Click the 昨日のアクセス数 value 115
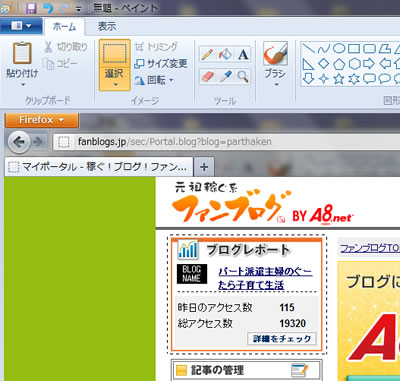This screenshot has height=381, width=400. [287, 307]
